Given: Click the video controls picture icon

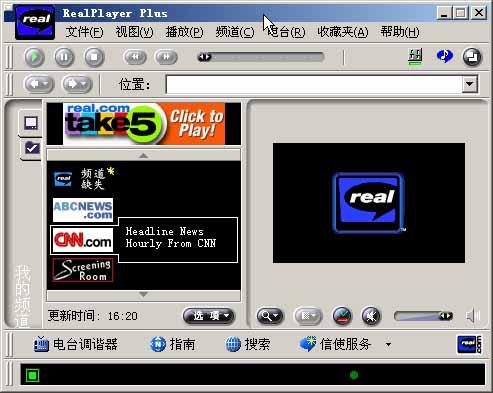Looking at the screenshot, I should point(342,316).
